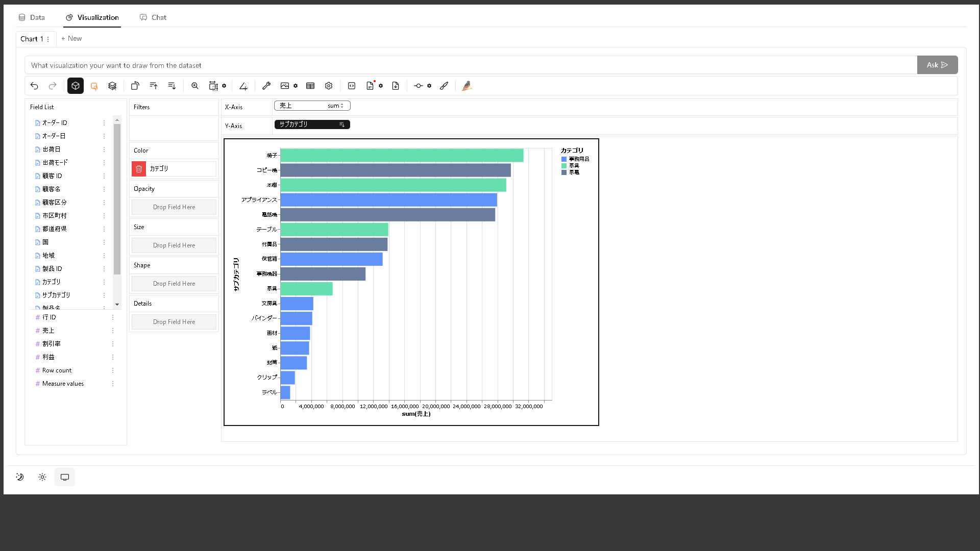Viewport: 980px width, 551px height.
Task: Switch to the Data tab
Action: tap(32, 17)
